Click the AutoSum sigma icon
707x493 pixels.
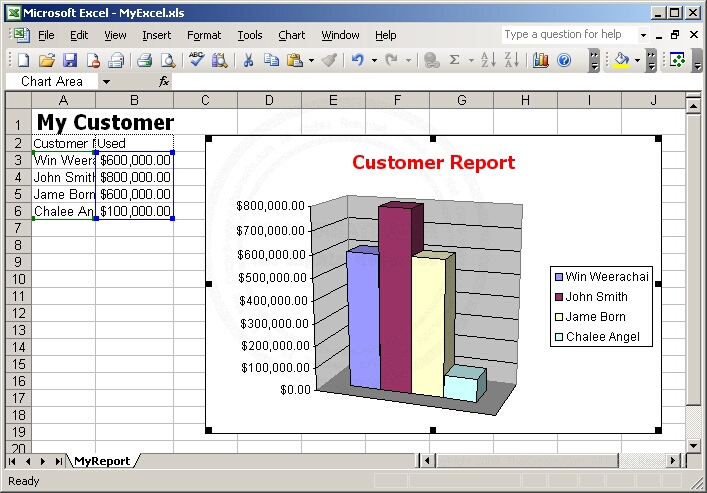pos(454,60)
